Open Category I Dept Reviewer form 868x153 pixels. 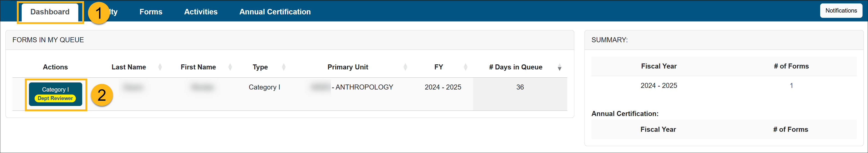(55, 94)
